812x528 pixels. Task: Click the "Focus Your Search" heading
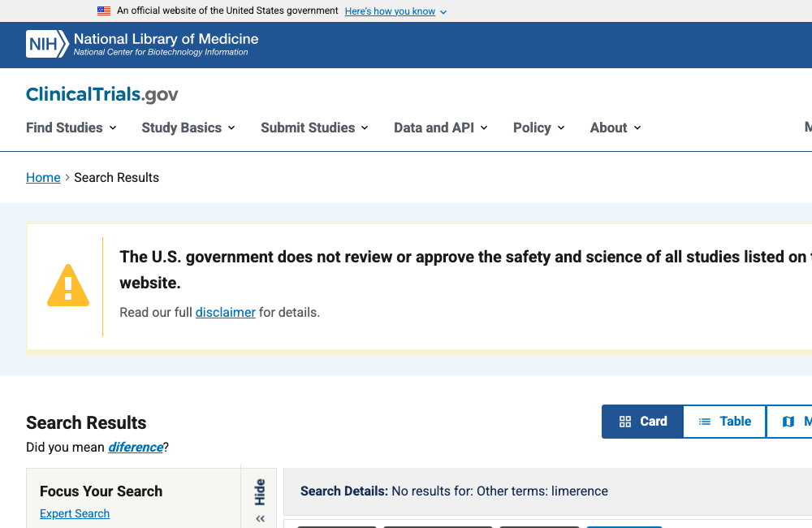tap(101, 491)
